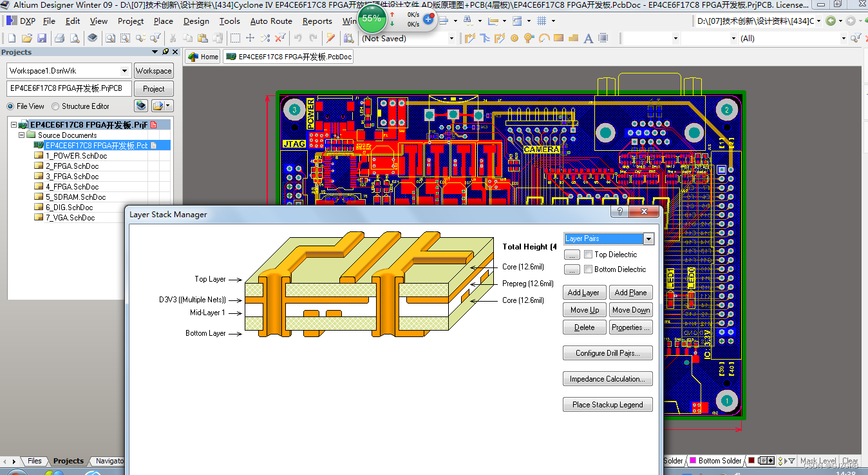This screenshot has height=475, width=868.
Task: Open the file path dropdown arrow
Action: [x=819, y=21]
